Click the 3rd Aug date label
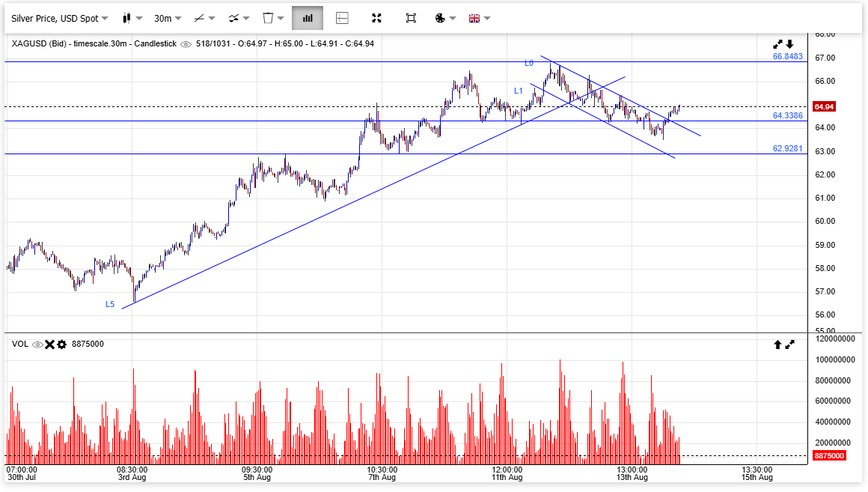This screenshot has width=868, height=492. click(132, 478)
